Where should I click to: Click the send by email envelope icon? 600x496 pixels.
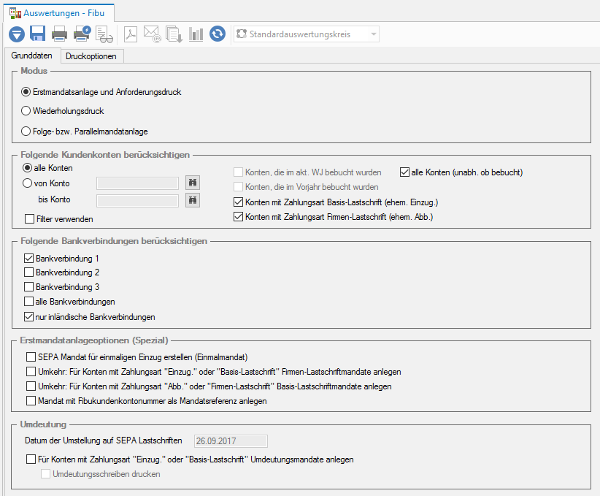pyautogui.click(x=152, y=34)
